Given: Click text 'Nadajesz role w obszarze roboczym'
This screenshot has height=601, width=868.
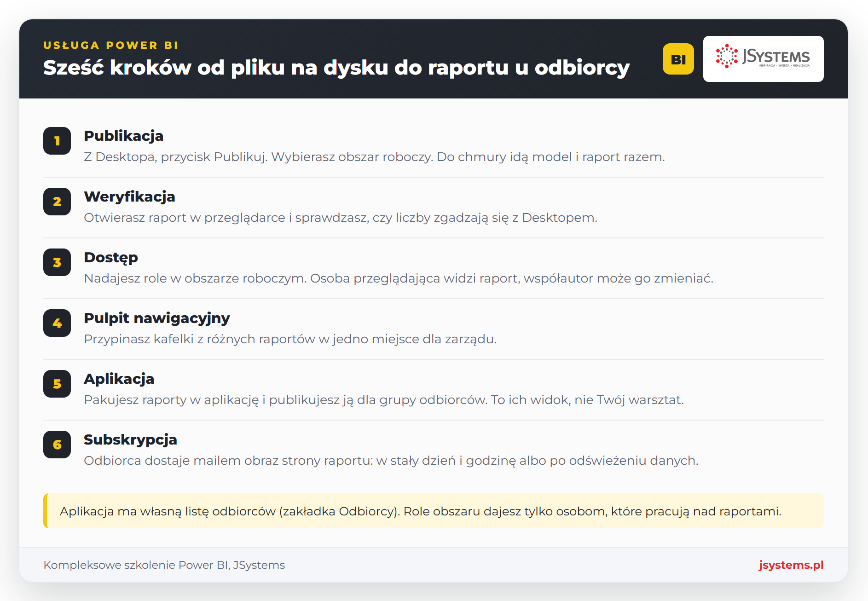Looking at the screenshot, I should point(195,278).
